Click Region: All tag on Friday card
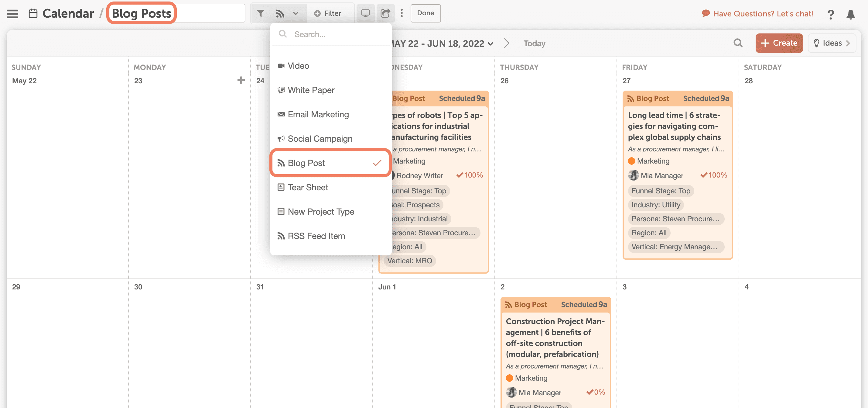 tap(649, 233)
